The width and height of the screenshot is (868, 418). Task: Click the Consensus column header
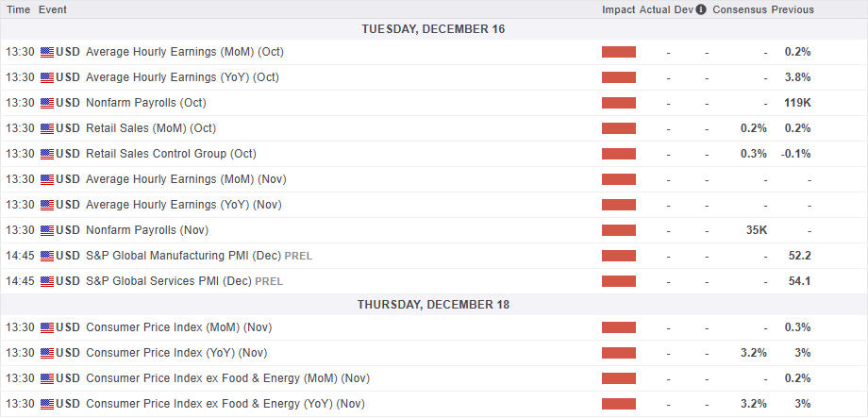740,9
